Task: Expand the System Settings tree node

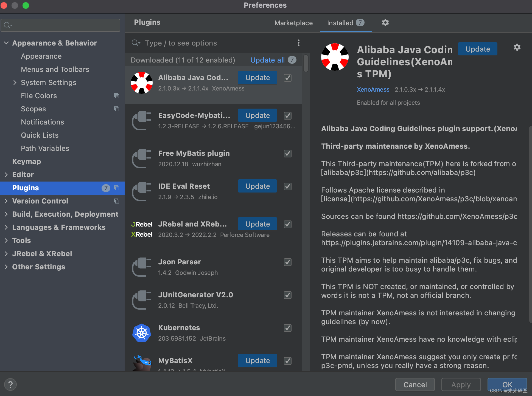Action: click(15, 83)
